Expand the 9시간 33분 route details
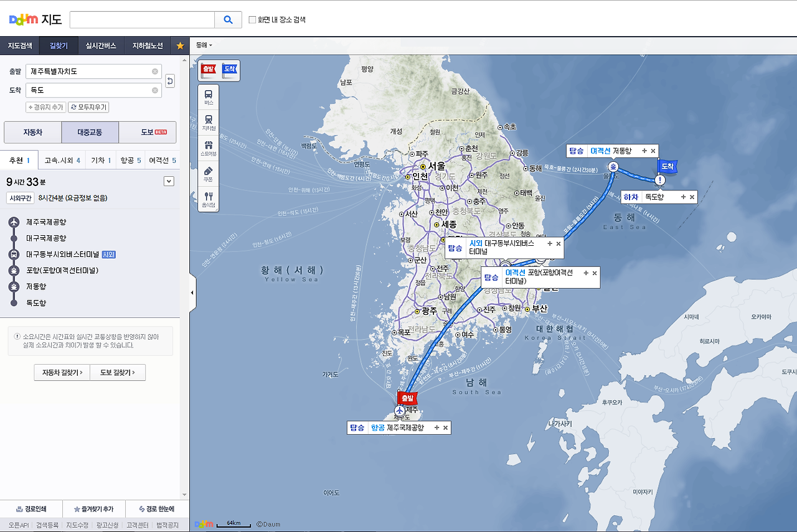 [168, 181]
